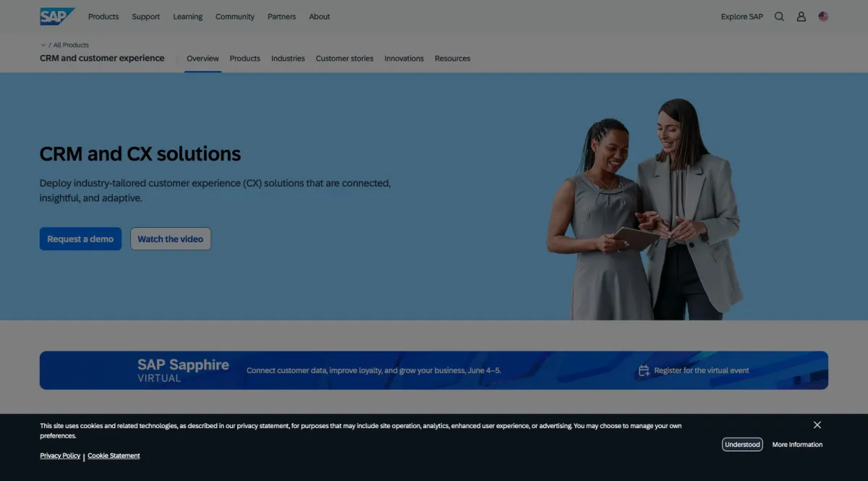This screenshot has width=868, height=481.
Task: Expand the breadcrumb chevron before All Products
Action: pos(43,45)
